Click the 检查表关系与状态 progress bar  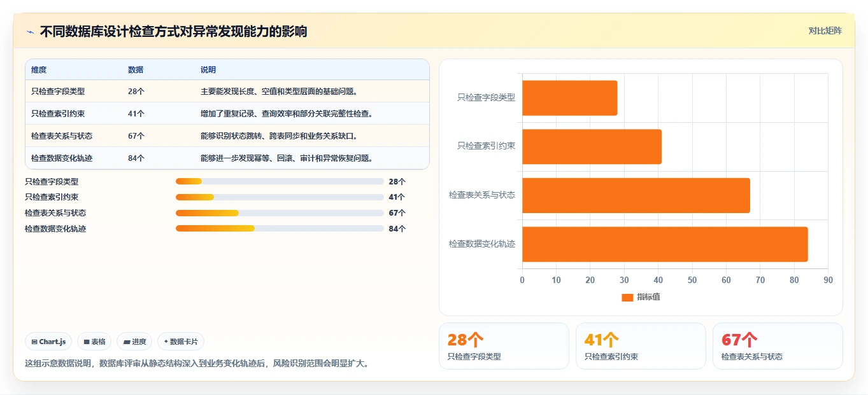pyautogui.click(x=280, y=212)
